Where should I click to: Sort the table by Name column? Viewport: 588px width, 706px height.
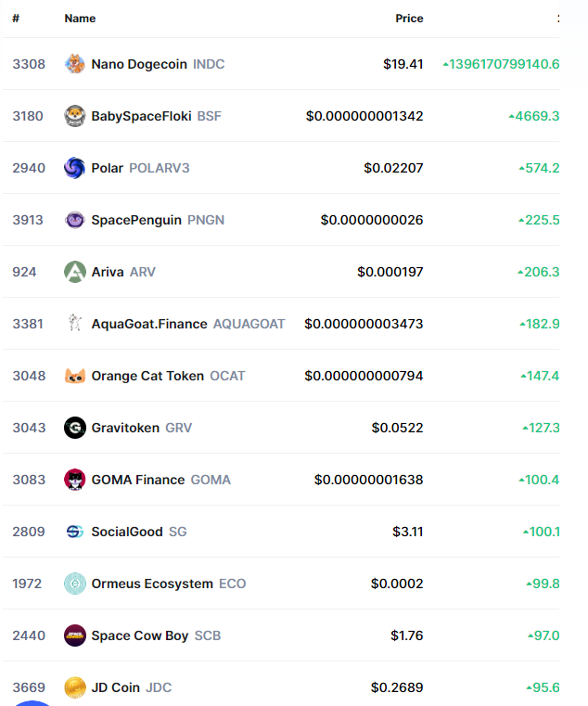[80, 19]
